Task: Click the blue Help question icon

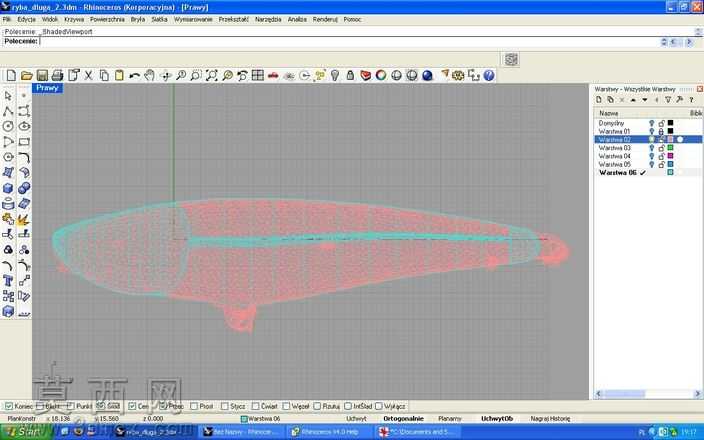Action: click(489, 75)
